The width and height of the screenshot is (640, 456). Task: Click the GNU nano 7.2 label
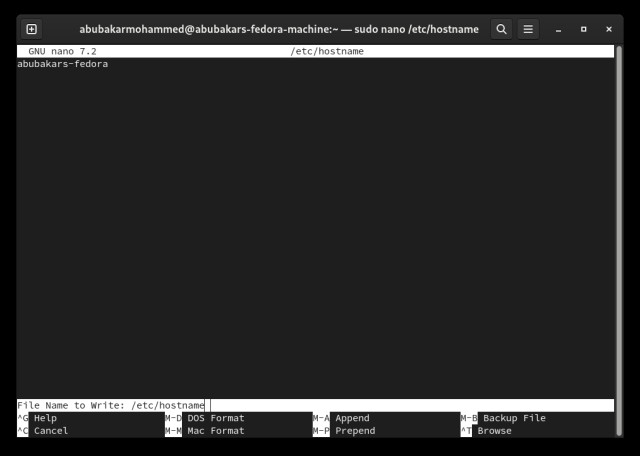tap(62, 51)
